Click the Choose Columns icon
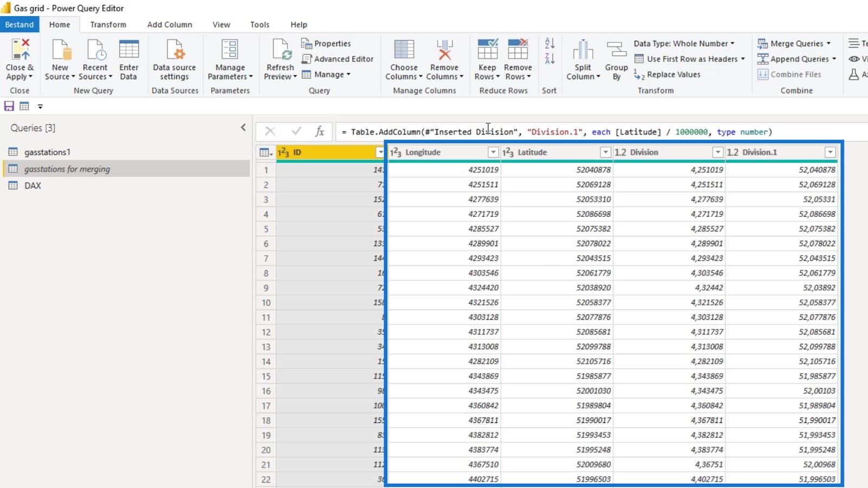The image size is (868, 488). click(x=404, y=49)
